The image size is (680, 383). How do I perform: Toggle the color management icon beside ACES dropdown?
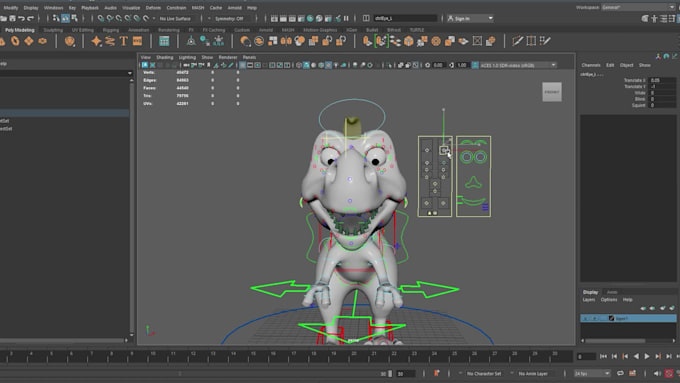tap(475, 65)
